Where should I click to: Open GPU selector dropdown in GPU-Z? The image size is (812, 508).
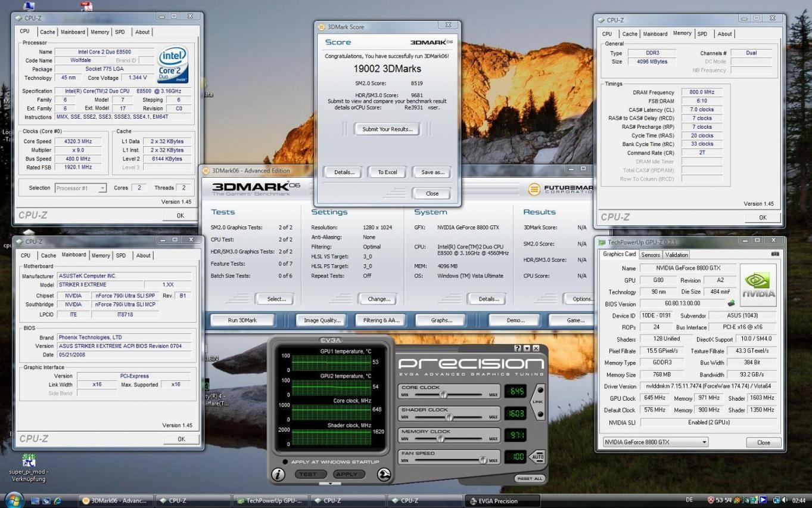704,442
